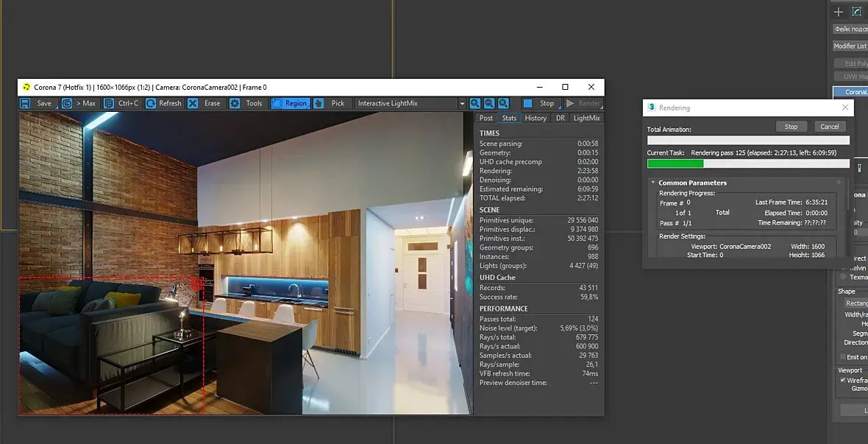Open the Rectangle shape dropdown
This screenshot has width=868, height=444.
pyautogui.click(x=855, y=303)
